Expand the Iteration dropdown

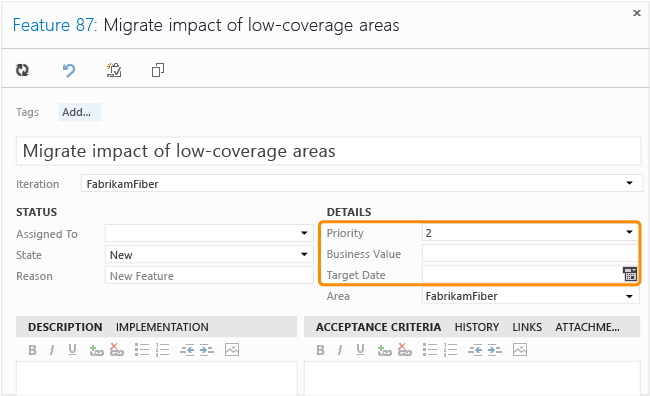pos(629,183)
